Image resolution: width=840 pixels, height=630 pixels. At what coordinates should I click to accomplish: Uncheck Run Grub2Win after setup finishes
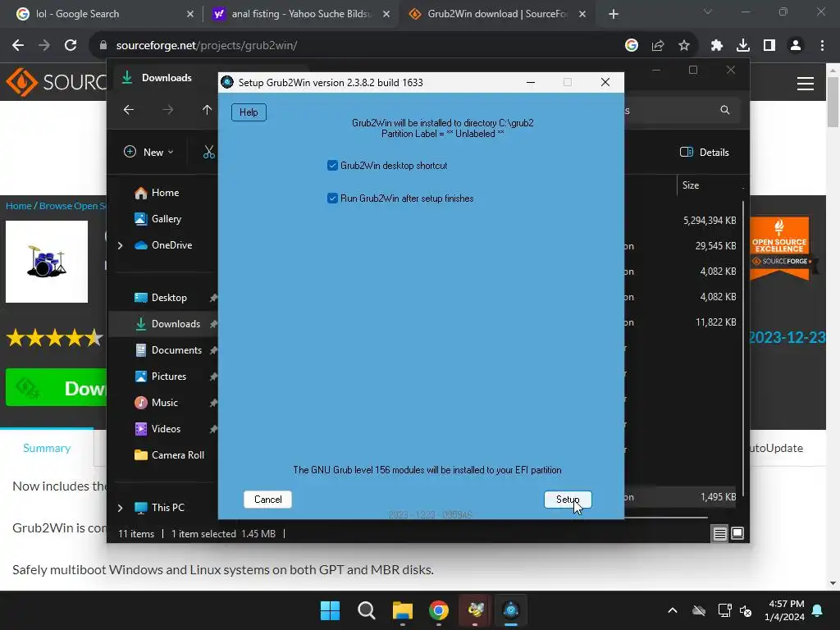(332, 199)
